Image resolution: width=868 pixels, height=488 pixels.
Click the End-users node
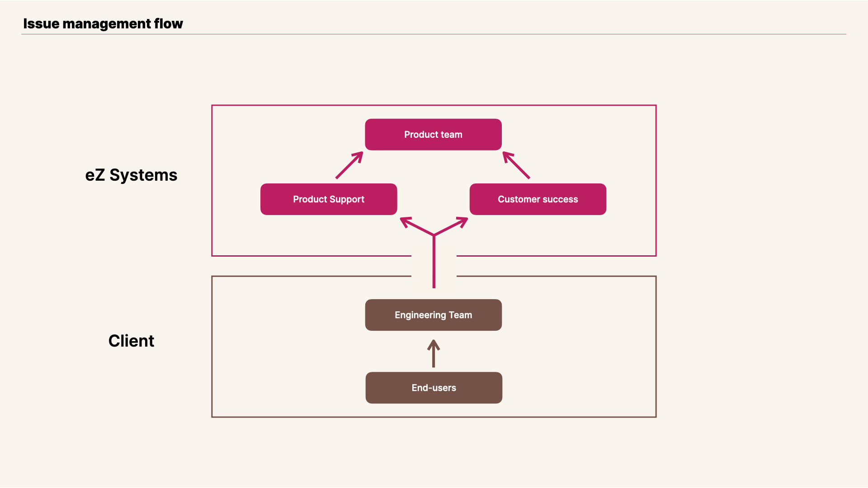pyautogui.click(x=434, y=387)
